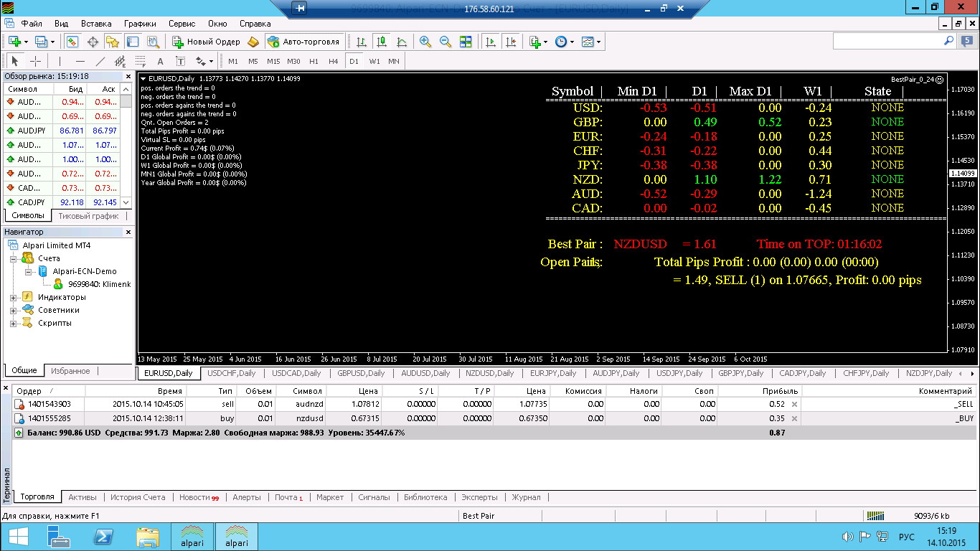This screenshot has width=980, height=551.
Task: Click the Windows Start button
Action: [x=19, y=537]
